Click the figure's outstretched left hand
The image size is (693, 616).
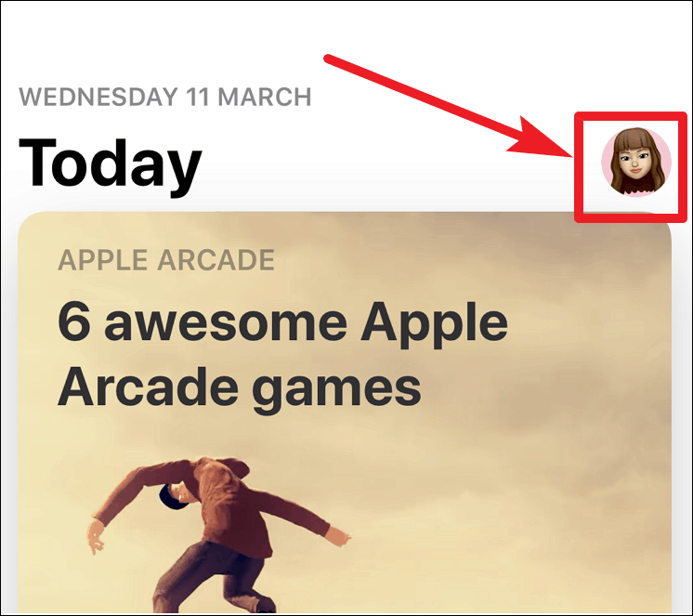(x=96, y=536)
